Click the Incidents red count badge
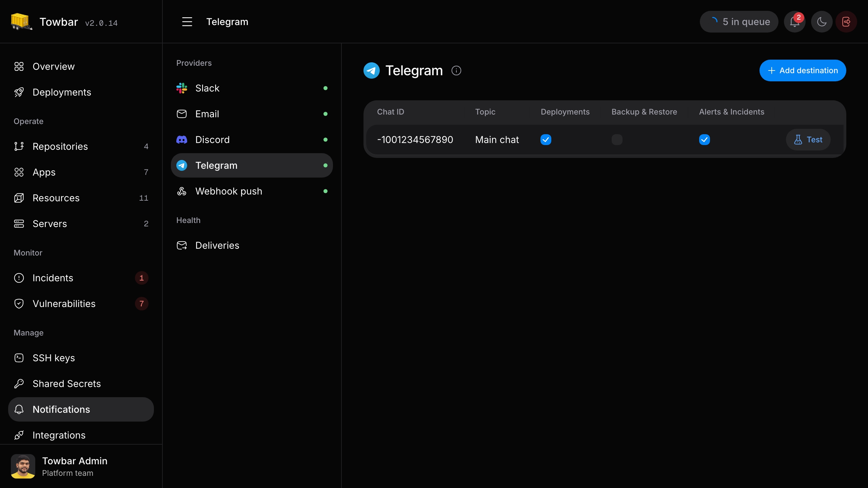The width and height of the screenshot is (868, 488). point(142,278)
